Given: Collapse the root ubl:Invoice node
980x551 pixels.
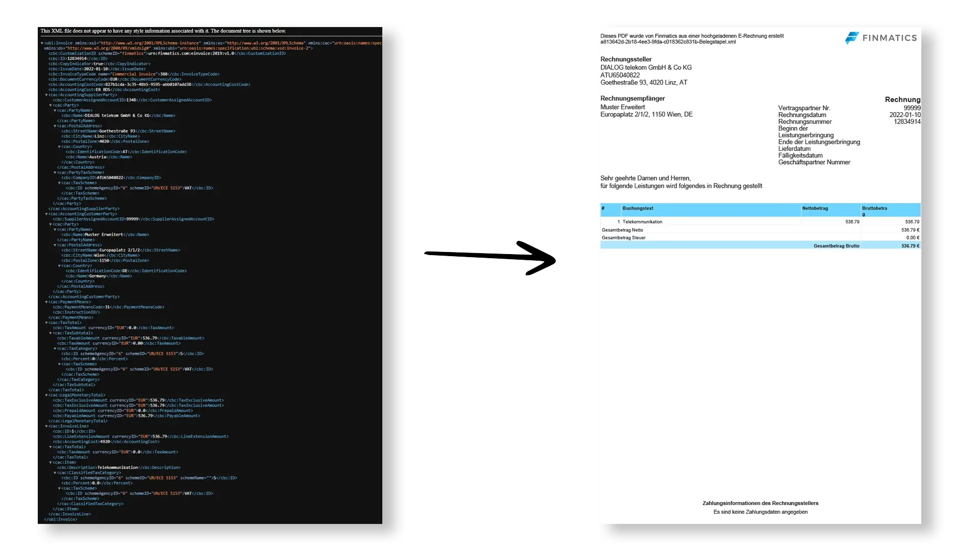Looking at the screenshot, I should click(42, 43).
